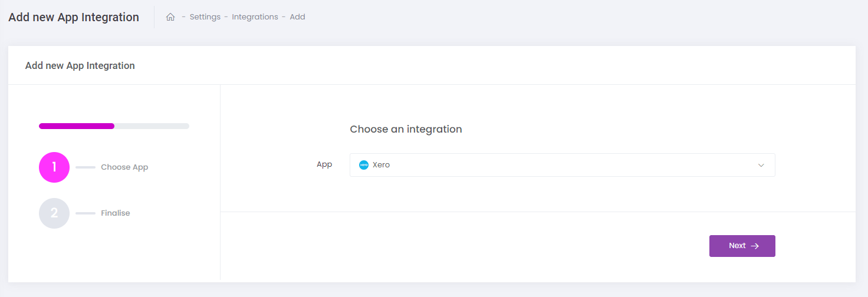The width and height of the screenshot is (868, 297).
Task: Click the top page title text
Action: (x=74, y=17)
